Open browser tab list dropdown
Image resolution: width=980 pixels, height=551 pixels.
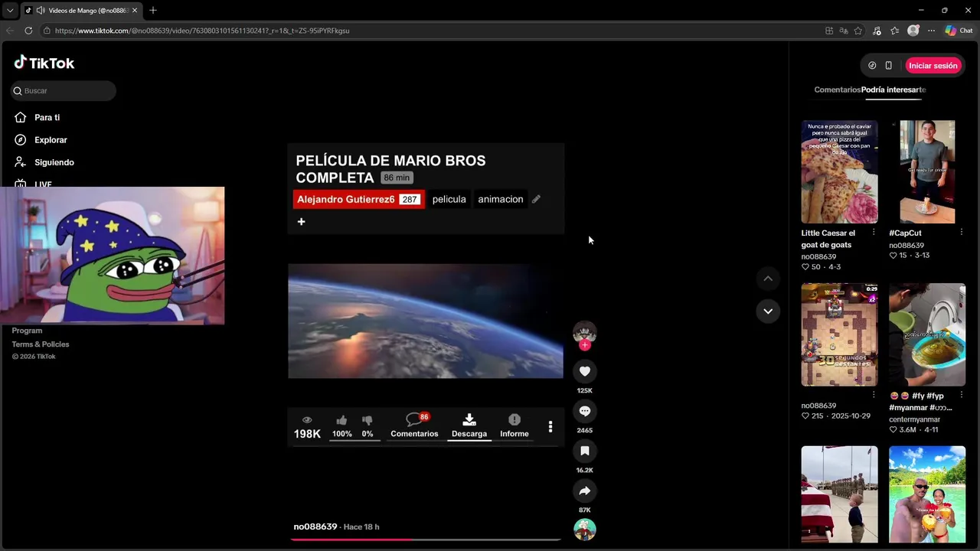(x=10, y=10)
